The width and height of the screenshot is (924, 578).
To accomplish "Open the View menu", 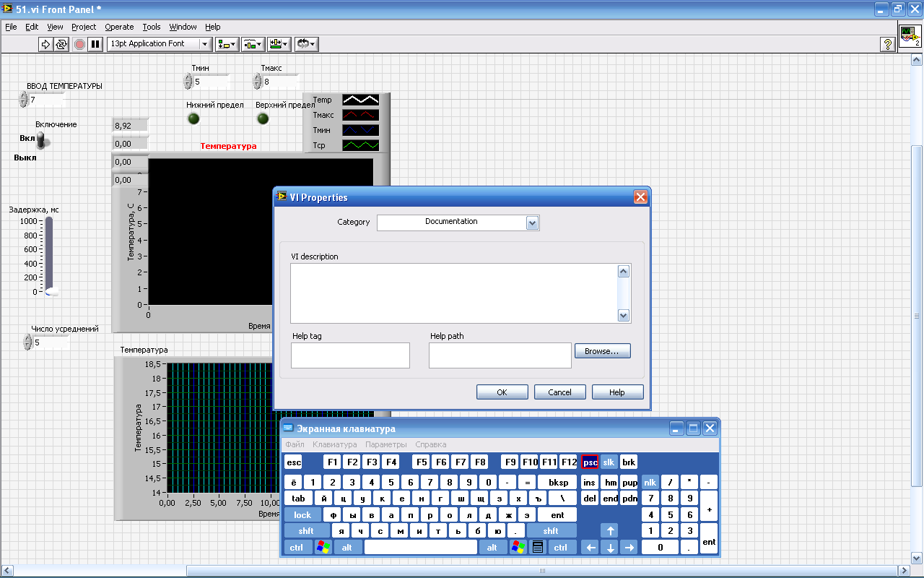I will pos(56,27).
